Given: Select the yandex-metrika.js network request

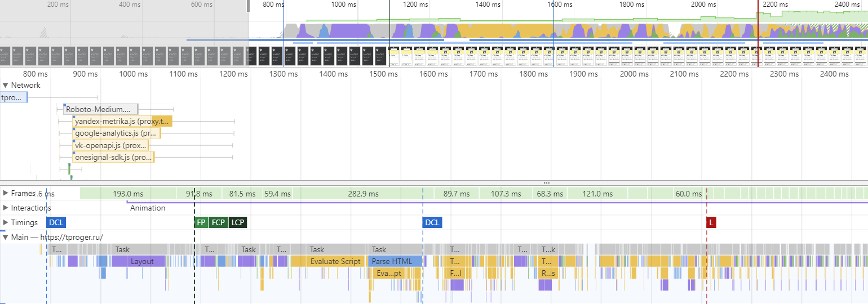Looking at the screenshot, I should click(122, 122).
